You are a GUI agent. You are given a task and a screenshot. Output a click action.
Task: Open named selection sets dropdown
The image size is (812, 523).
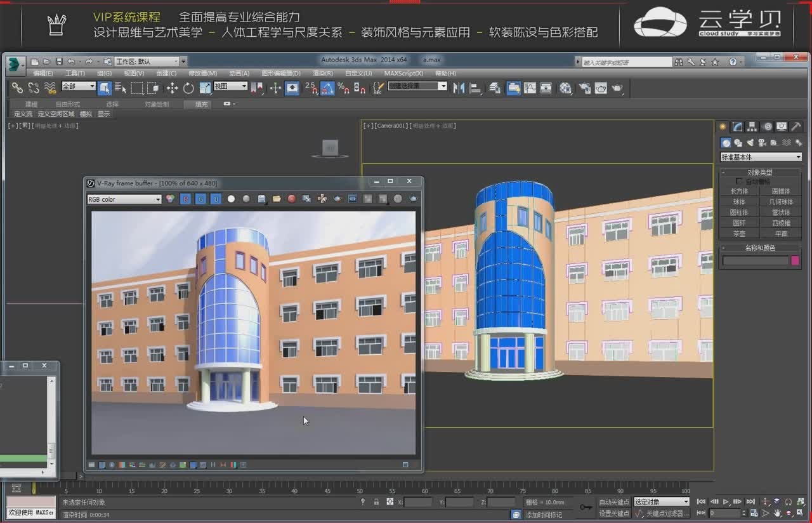coord(417,86)
